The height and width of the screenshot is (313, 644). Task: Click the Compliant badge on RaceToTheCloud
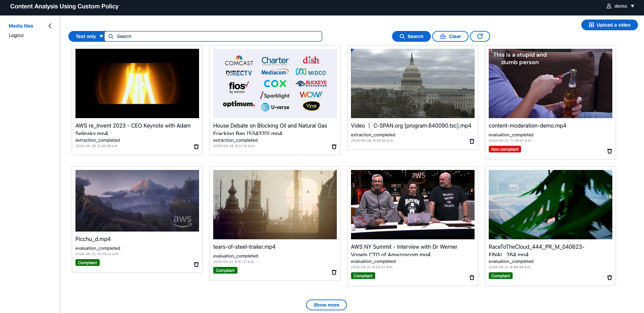point(501,276)
